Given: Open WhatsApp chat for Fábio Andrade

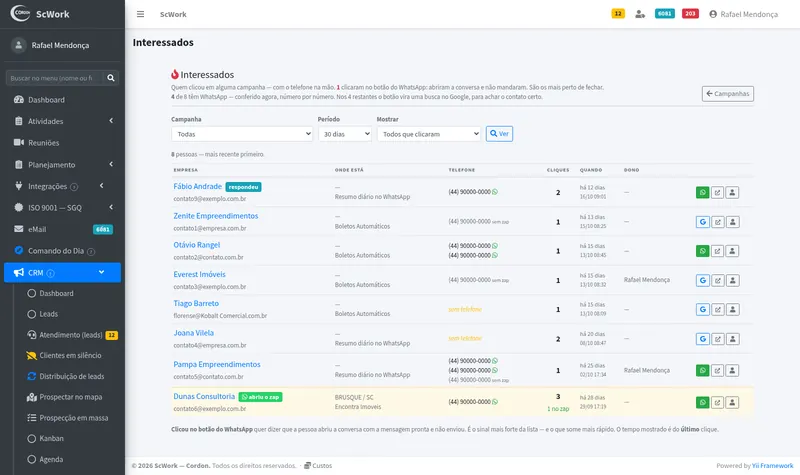Looking at the screenshot, I should pyautogui.click(x=703, y=192).
